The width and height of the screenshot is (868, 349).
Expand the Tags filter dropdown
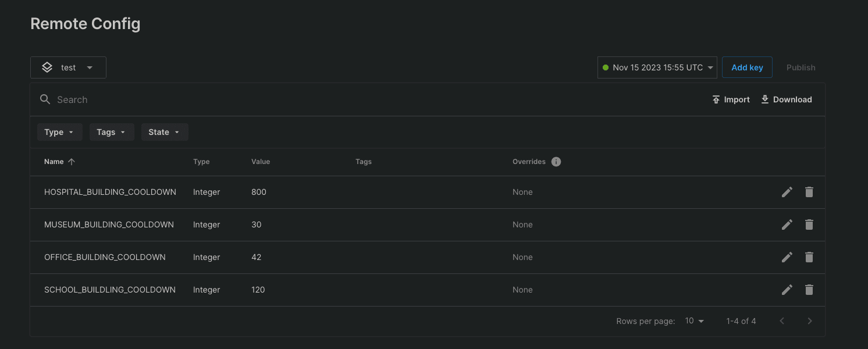tap(111, 132)
